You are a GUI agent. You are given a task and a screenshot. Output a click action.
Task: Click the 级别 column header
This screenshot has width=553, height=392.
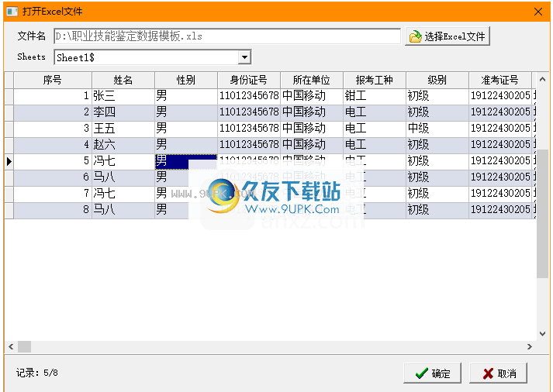coord(437,80)
